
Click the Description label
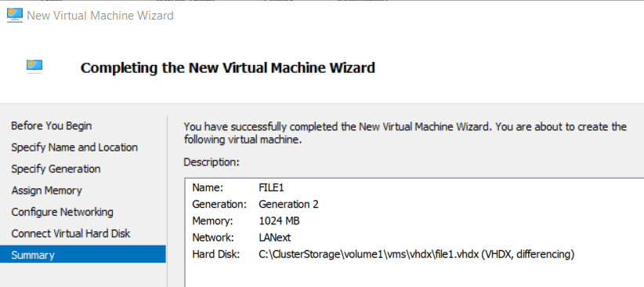[x=211, y=162]
